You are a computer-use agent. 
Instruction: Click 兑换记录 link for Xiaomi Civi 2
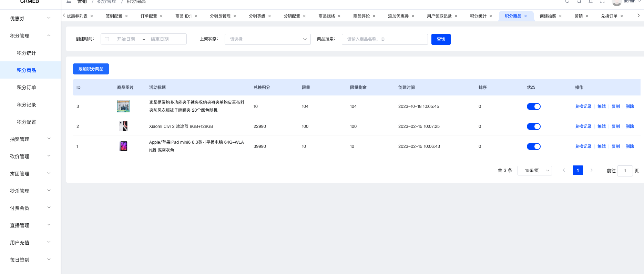click(583, 126)
